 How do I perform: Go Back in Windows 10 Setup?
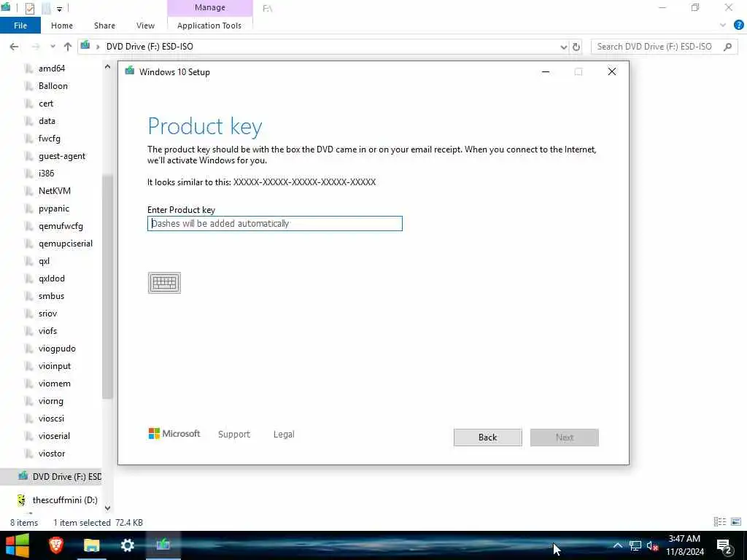(487, 437)
